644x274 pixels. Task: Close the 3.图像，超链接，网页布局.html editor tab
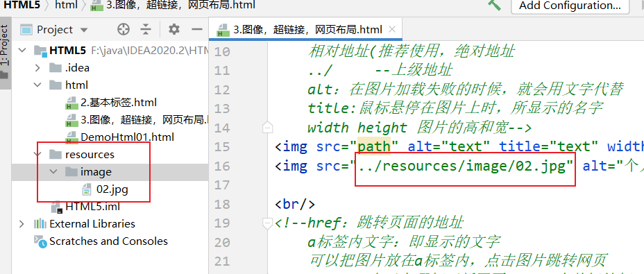tap(392, 30)
